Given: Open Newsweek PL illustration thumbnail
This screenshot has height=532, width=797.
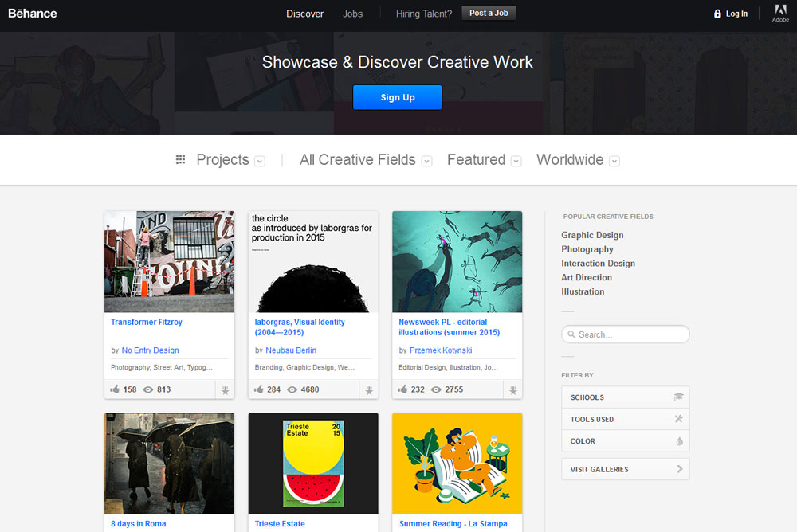Looking at the screenshot, I should [457, 262].
